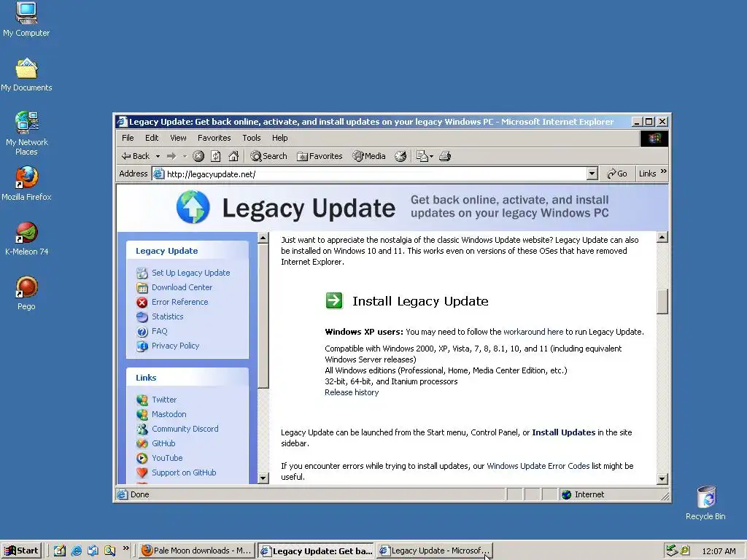The width and height of the screenshot is (747, 560).
Task: Open the Back button history dropdown
Action: (x=158, y=156)
